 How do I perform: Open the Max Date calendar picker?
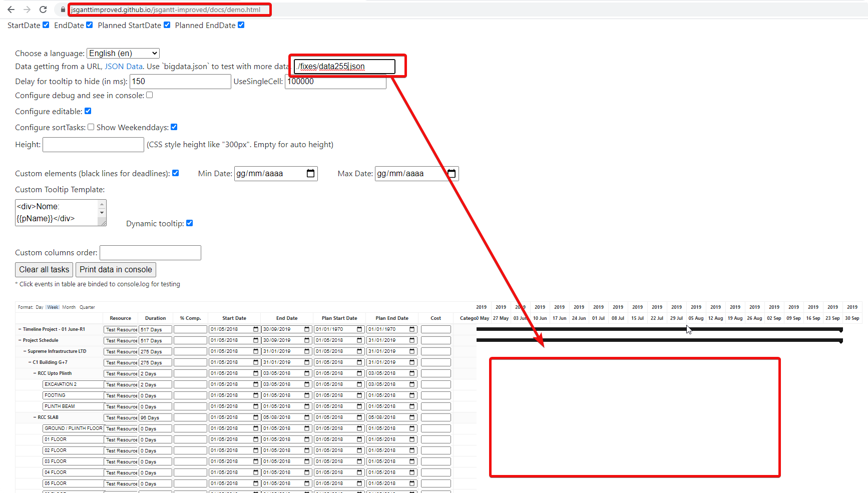pyautogui.click(x=451, y=173)
